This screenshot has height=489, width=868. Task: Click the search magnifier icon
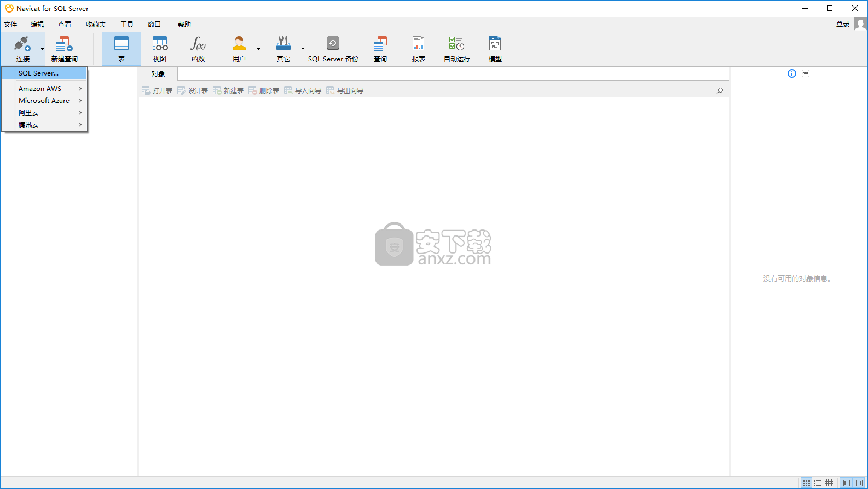click(x=720, y=90)
